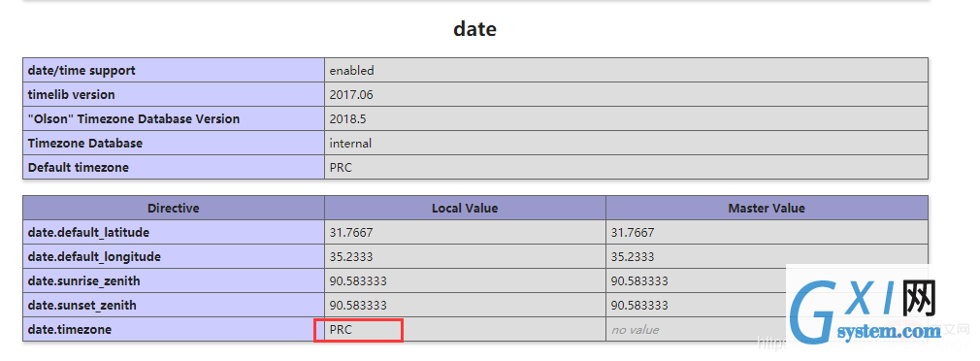Click the 35.2333 longitude Master Value
The image size is (980, 361).
click(x=633, y=257)
